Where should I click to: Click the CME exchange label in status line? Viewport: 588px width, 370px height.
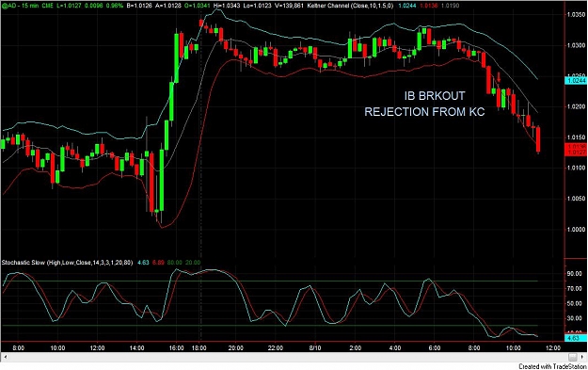[x=48, y=6]
